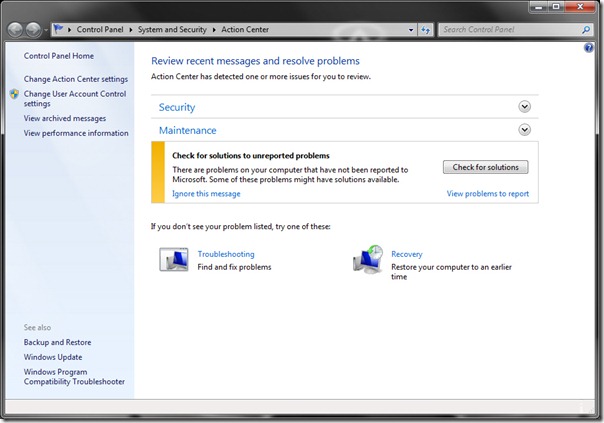The width and height of the screenshot is (604, 423).
Task: Click the blue help question mark icon
Action: pyautogui.click(x=588, y=48)
